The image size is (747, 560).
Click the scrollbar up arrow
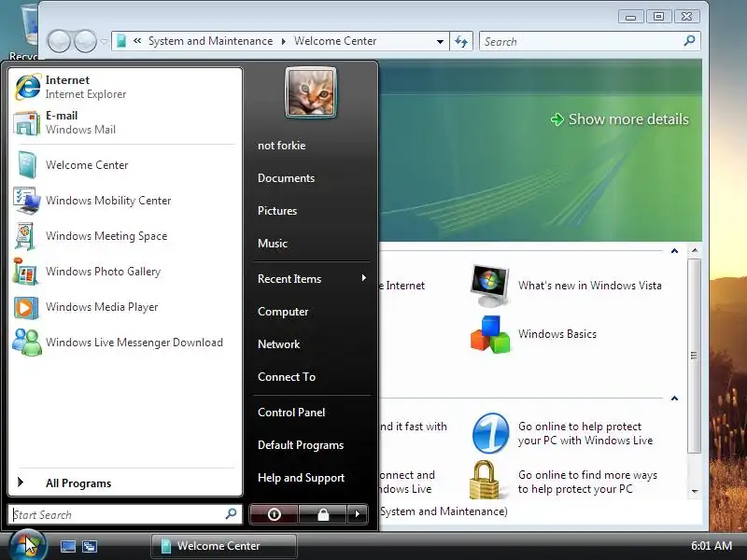click(x=695, y=250)
